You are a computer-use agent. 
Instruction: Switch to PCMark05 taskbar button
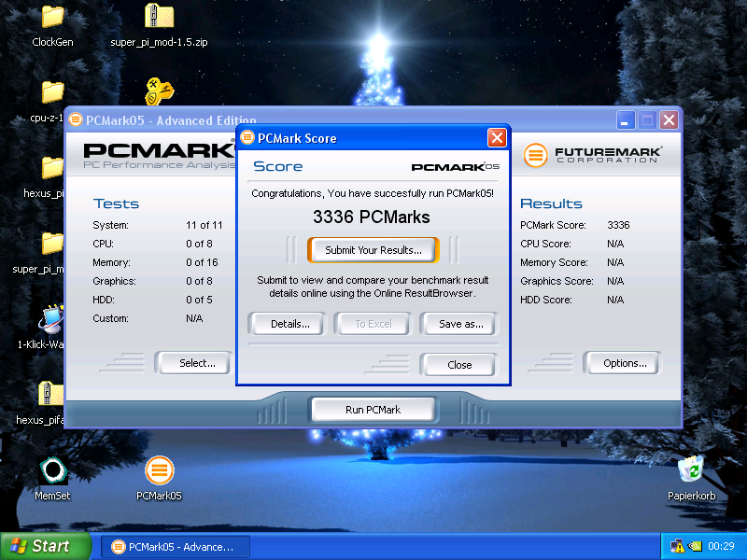(x=176, y=547)
